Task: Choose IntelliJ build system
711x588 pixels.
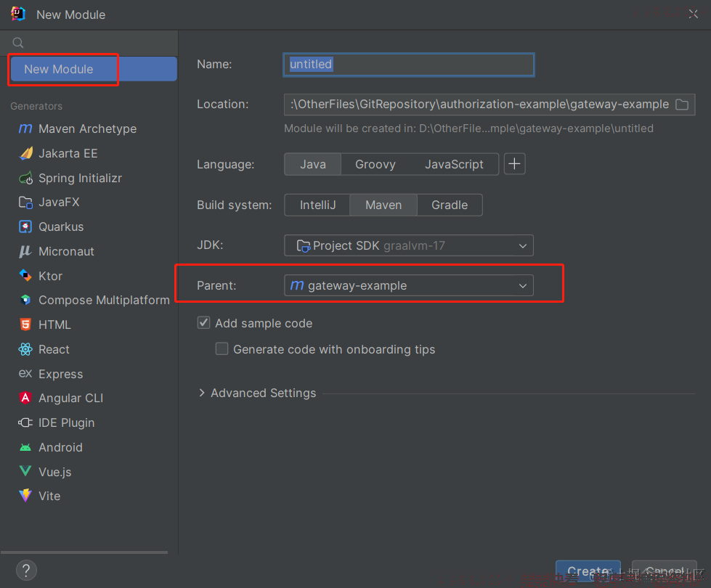Action: pos(317,205)
